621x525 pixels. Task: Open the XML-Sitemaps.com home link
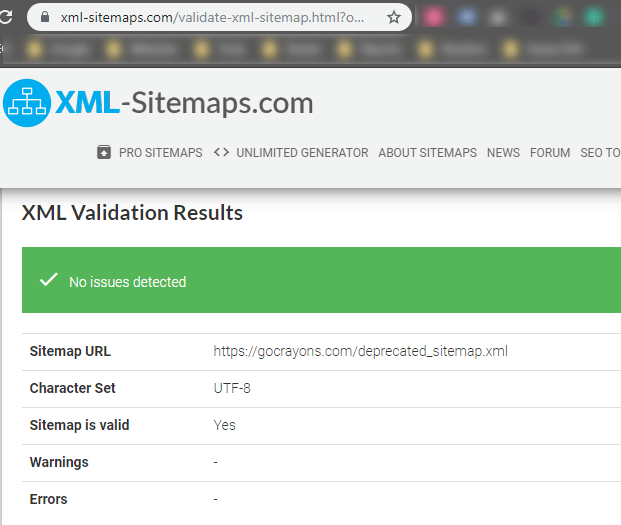(x=184, y=103)
